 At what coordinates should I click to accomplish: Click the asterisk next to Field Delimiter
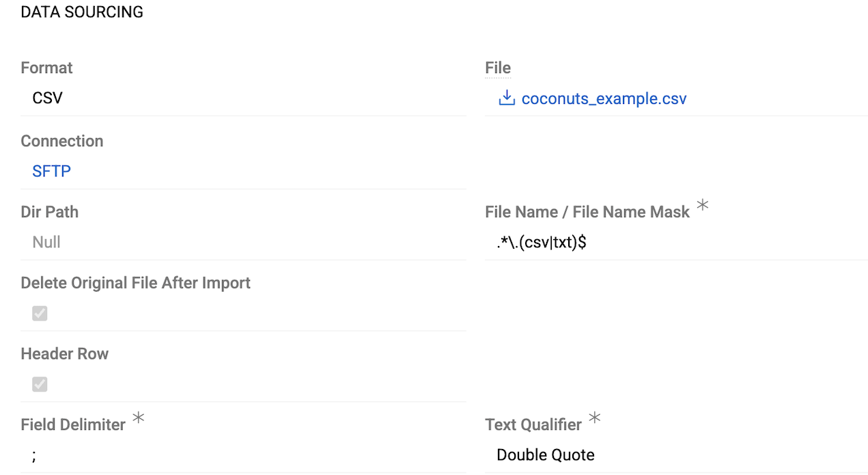click(139, 418)
